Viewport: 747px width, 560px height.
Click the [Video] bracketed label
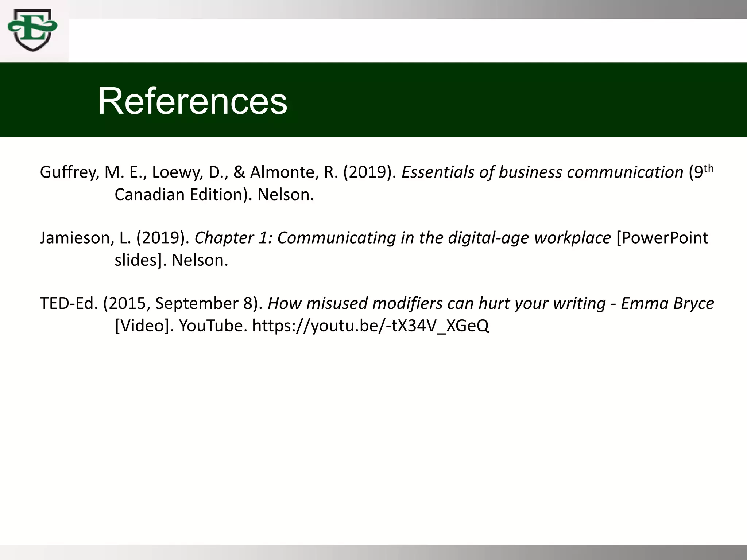tap(142, 326)
